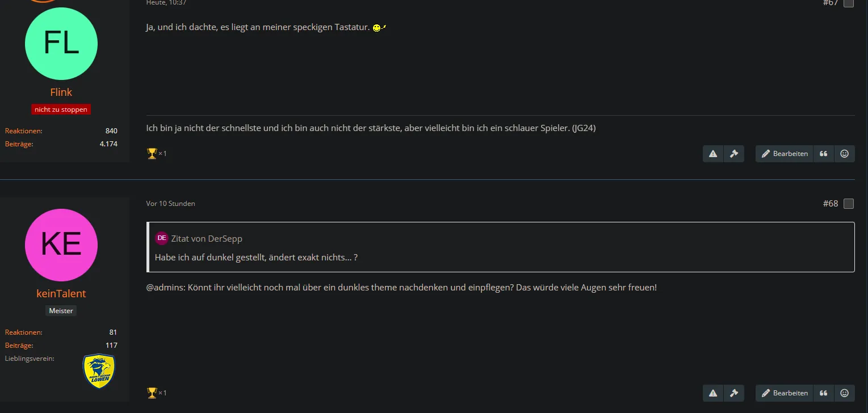This screenshot has height=413, width=868.
Task: Click Bearbeiten on Flink's post
Action: [x=785, y=154]
